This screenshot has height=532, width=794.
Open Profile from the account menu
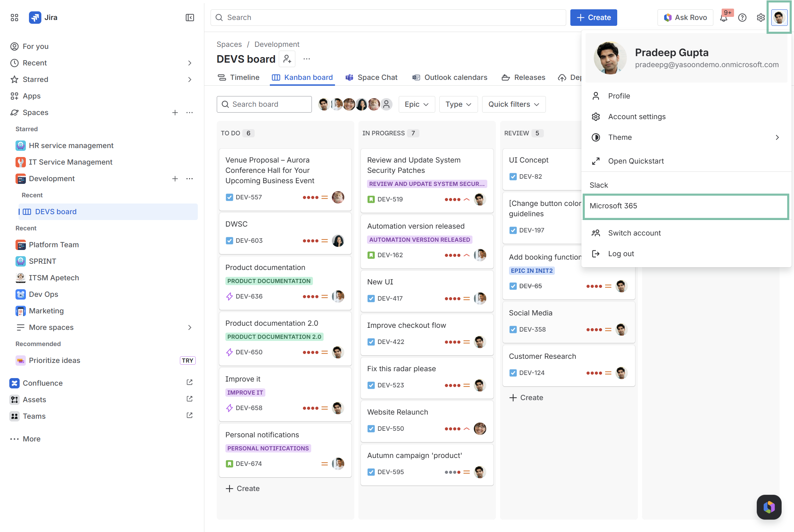tap(686, 96)
